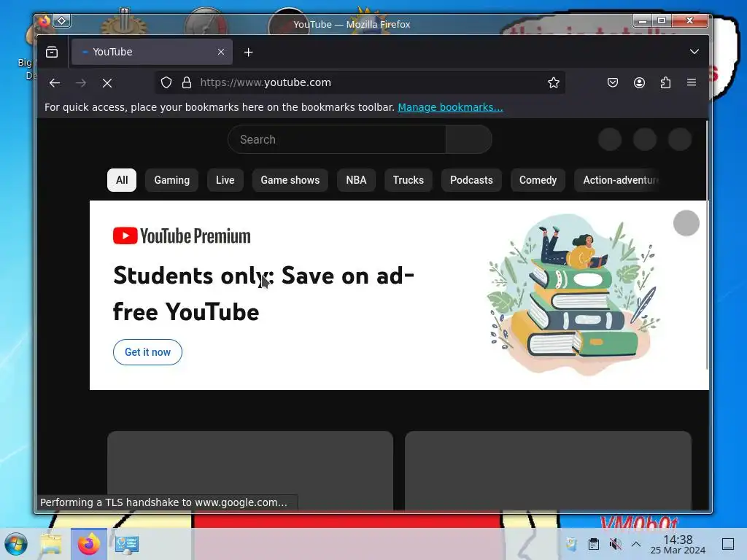Open the first loading video placeholder
The image size is (747, 560).
[x=250, y=470]
